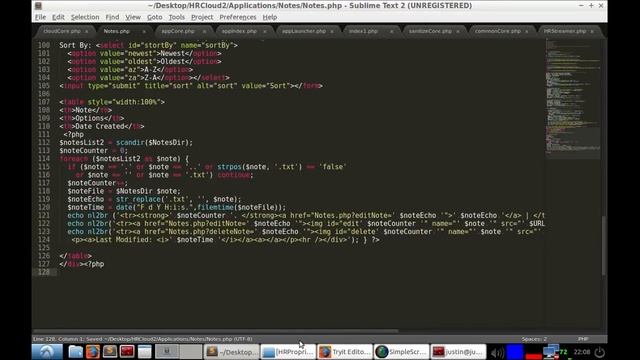
Task: Click the Sublime Text window icon in title bar
Action: coord(38,6)
